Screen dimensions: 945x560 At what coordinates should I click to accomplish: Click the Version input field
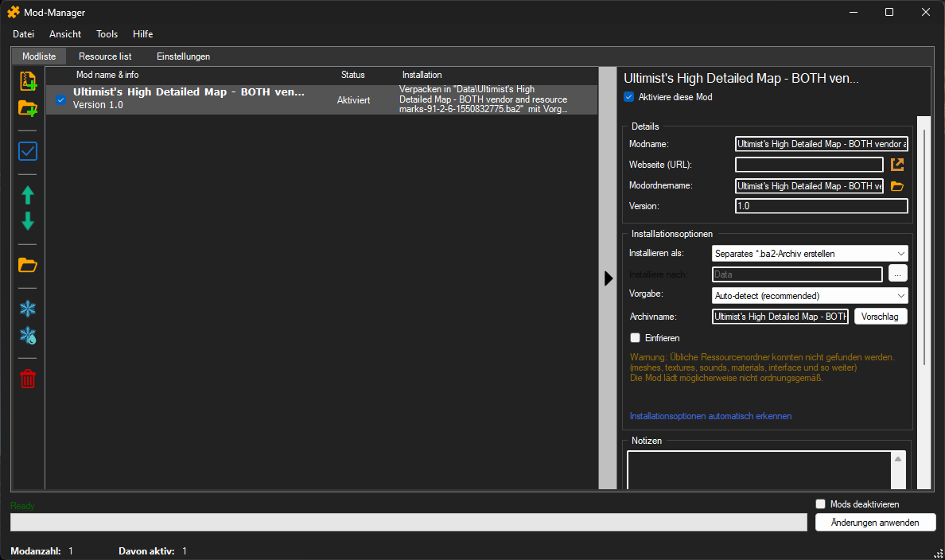point(822,206)
